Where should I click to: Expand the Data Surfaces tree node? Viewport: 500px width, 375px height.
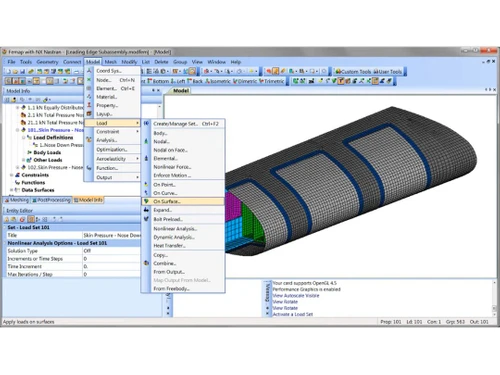click(x=12, y=190)
